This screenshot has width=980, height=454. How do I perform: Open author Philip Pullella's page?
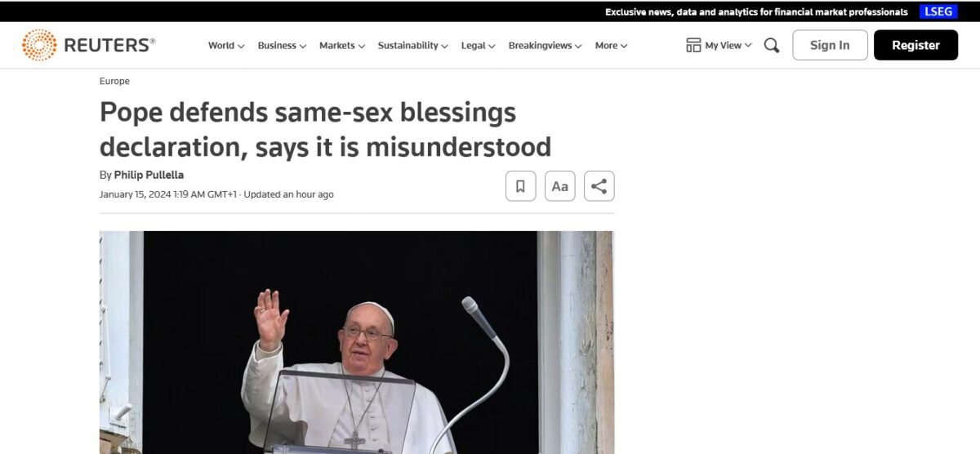149,175
